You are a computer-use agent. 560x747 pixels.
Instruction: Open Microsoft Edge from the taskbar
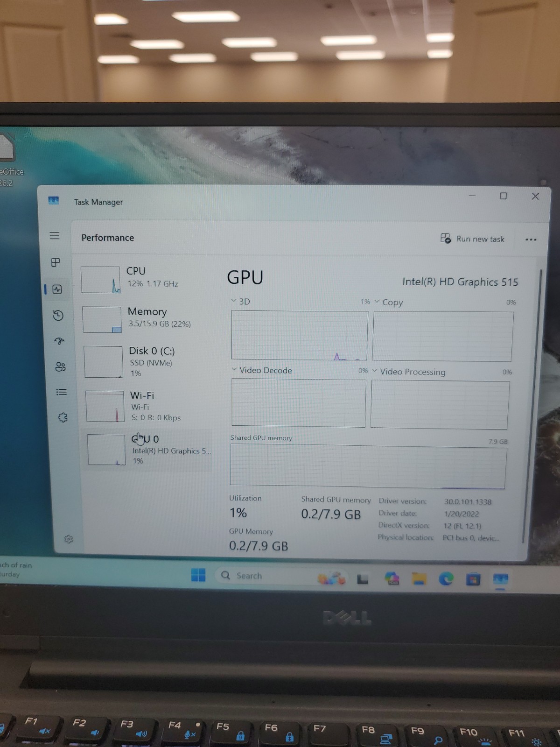point(446,579)
